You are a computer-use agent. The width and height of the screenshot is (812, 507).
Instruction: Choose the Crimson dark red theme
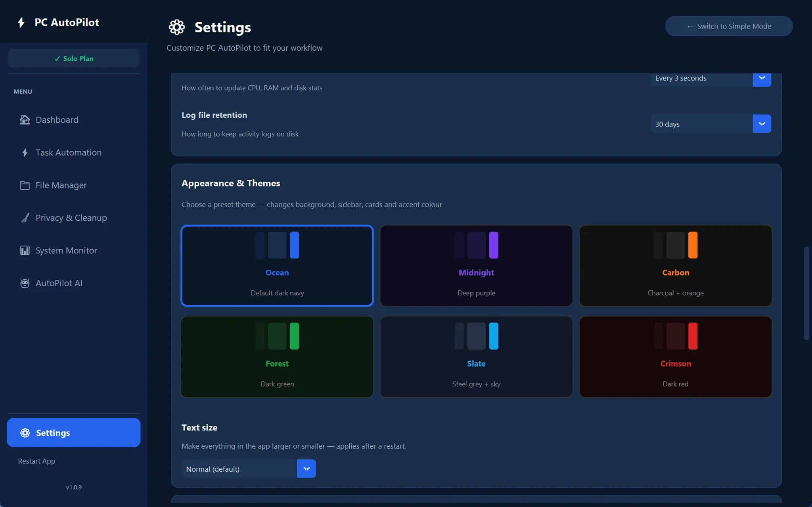pyautogui.click(x=676, y=357)
